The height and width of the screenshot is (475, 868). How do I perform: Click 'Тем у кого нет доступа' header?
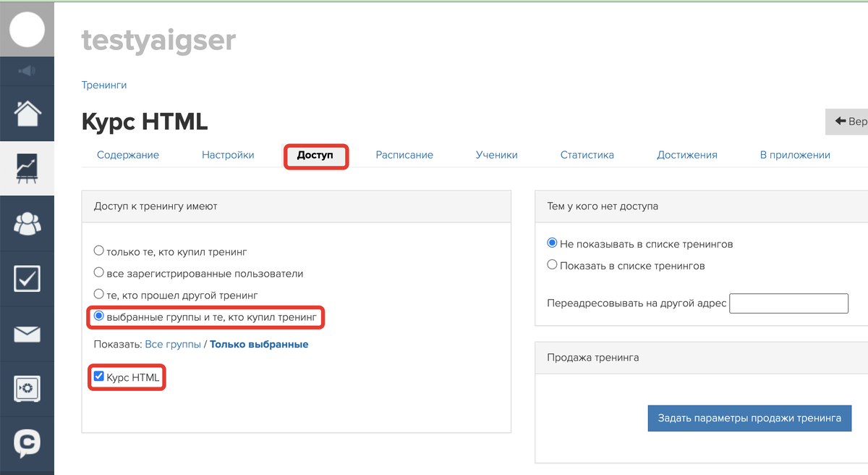702,206
